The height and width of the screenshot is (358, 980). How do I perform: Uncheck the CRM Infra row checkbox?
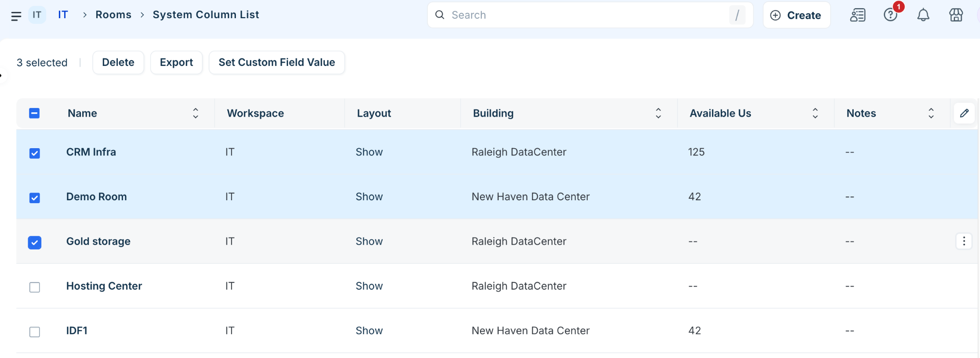coord(34,153)
